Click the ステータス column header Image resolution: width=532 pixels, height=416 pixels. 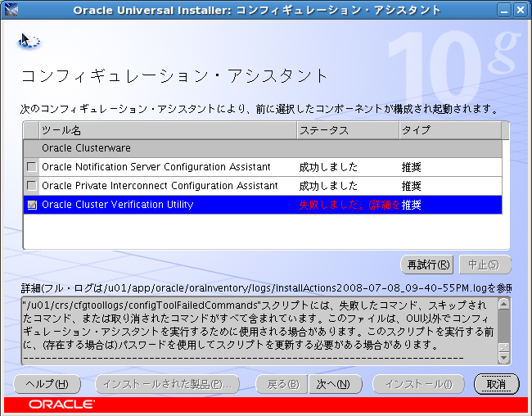click(x=348, y=130)
